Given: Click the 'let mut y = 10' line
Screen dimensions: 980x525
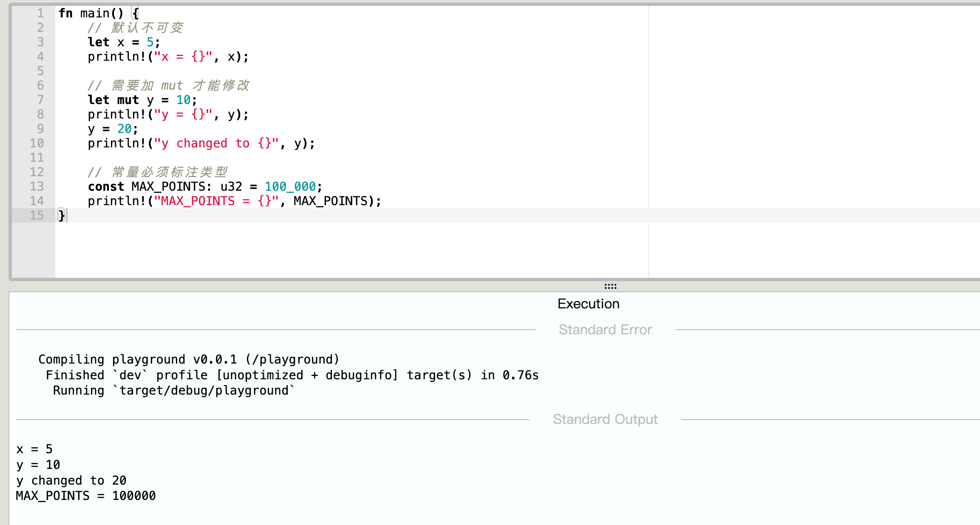Looking at the screenshot, I should [142, 100].
